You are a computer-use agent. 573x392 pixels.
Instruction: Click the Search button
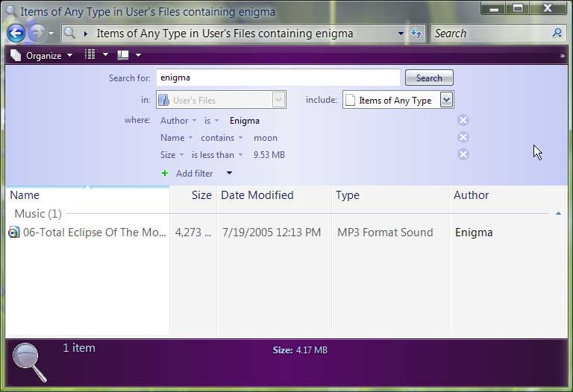pos(429,78)
